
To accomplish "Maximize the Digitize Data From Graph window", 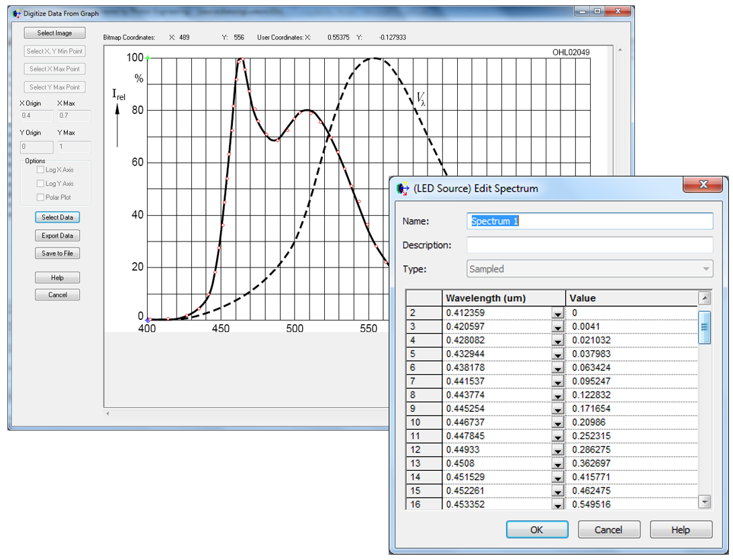I will (597, 11).
